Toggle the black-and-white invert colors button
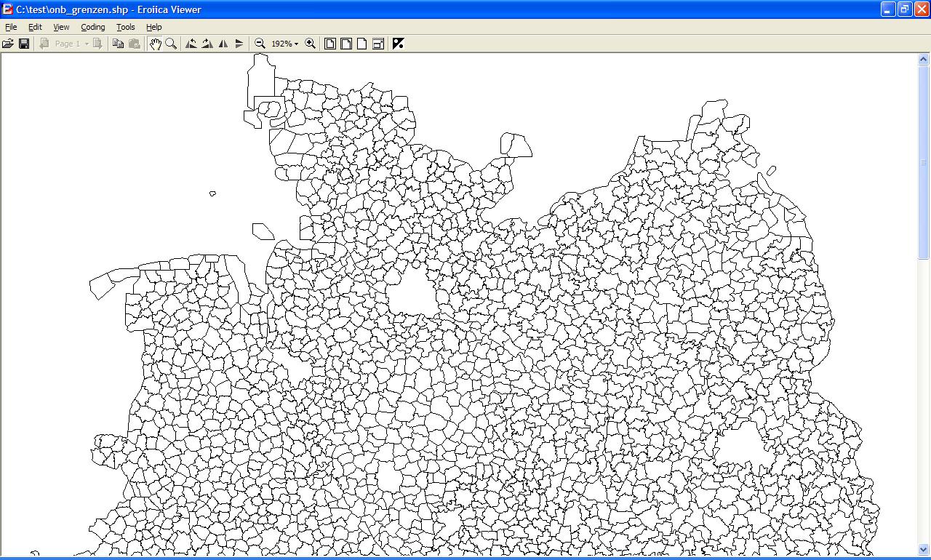Viewport: 931px width, 560px height. 398,44
